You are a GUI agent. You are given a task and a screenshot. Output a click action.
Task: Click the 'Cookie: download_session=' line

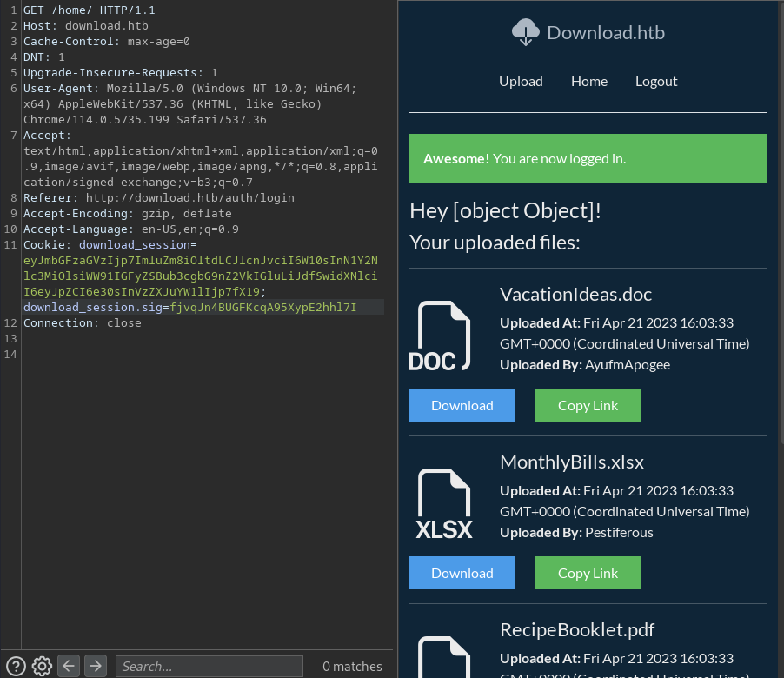coord(110,245)
